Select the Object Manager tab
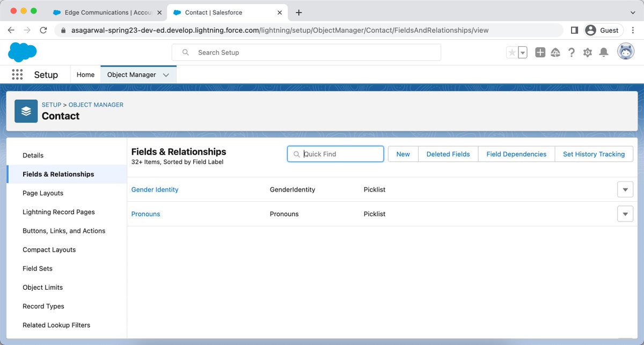644x345 pixels. 131,75
